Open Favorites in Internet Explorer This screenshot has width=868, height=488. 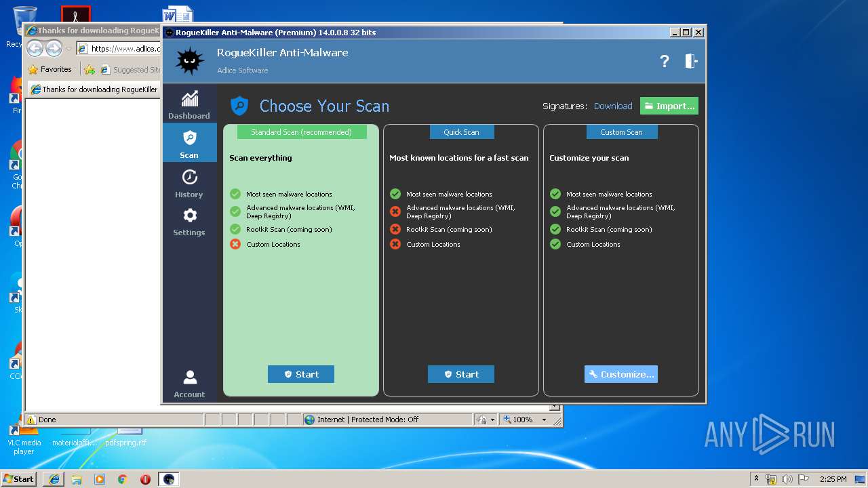[50, 69]
